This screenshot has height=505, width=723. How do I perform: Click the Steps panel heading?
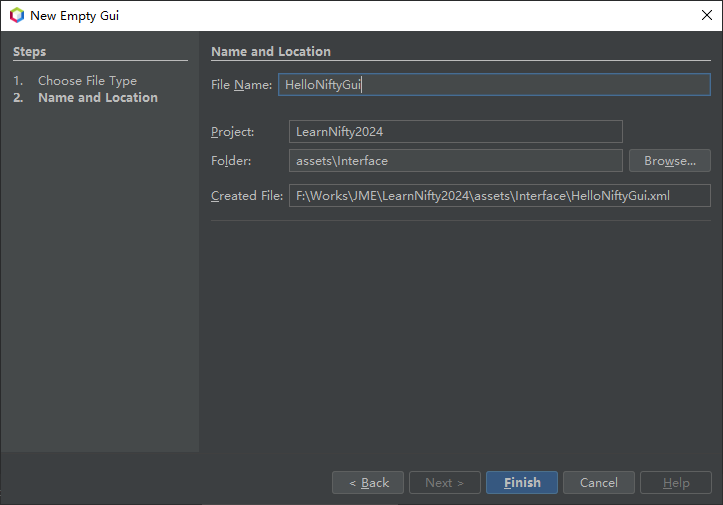30,51
